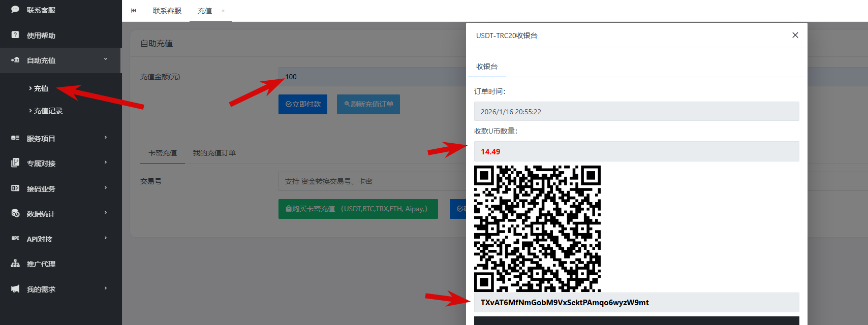This screenshot has height=325, width=868.
Task: Switch to the 联系客服 top tab
Action: [x=167, y=11]
